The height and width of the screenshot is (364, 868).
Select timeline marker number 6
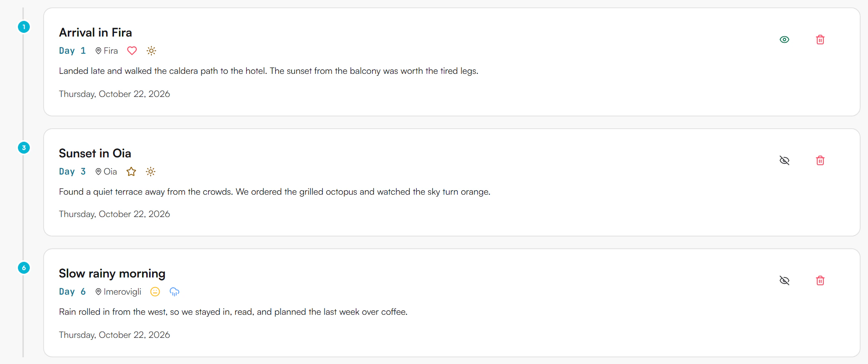click(24, 268)
